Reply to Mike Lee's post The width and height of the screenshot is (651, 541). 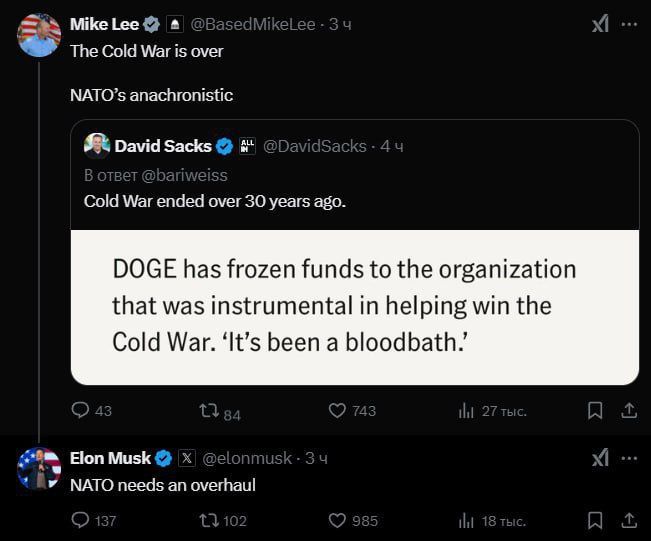click(x=82, y=410)
